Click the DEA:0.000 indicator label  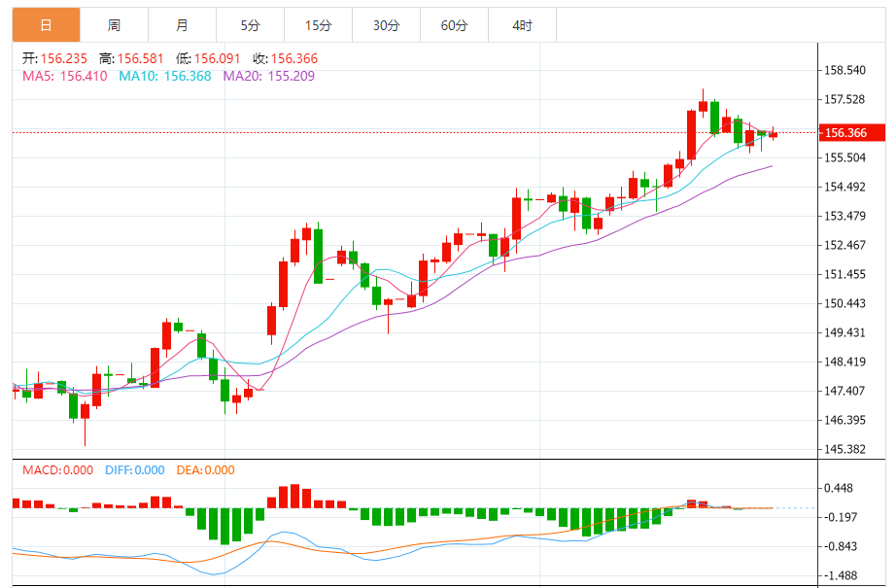coord(206,470)
